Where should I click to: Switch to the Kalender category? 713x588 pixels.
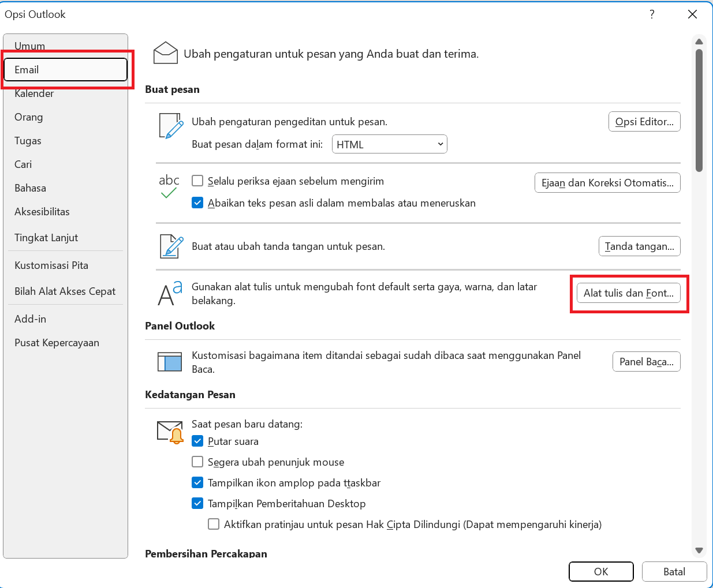pyautogui.click(x=34, y=93)
